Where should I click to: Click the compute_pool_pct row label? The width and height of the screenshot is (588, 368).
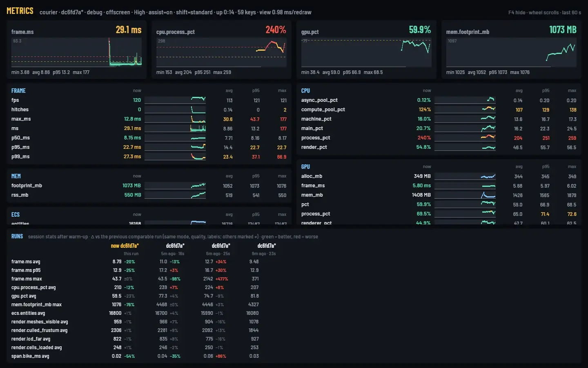[x=323, y=110]
